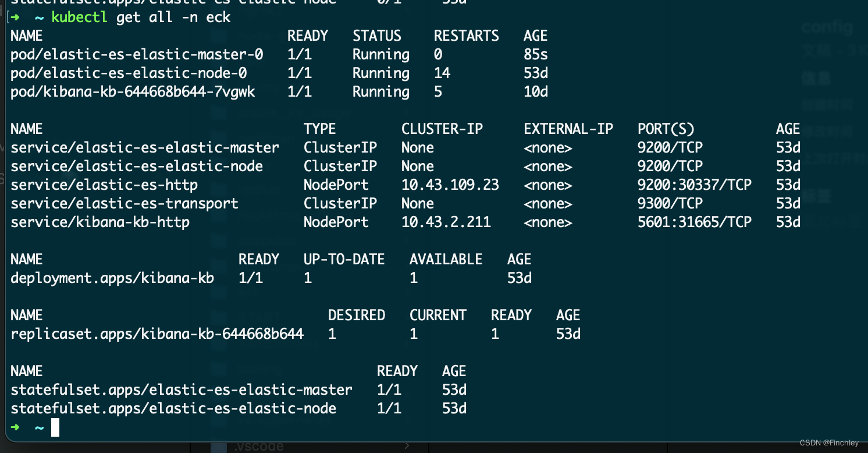The image size is (868, 453).
Task: Click the 10d age of the kibana pod
Action: [536, 92]
